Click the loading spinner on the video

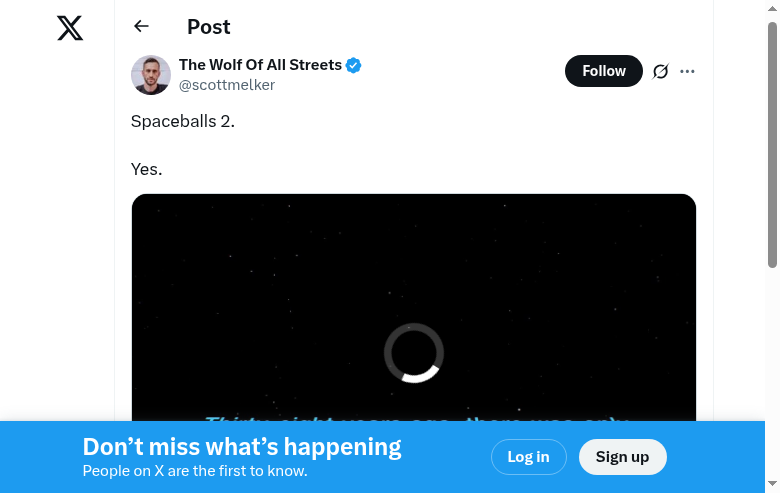[x=414, y=352]
